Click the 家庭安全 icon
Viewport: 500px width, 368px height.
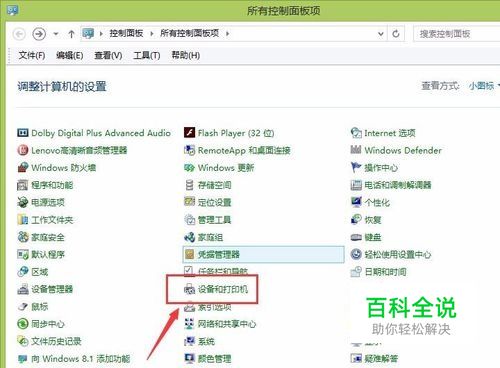point(22,237)
